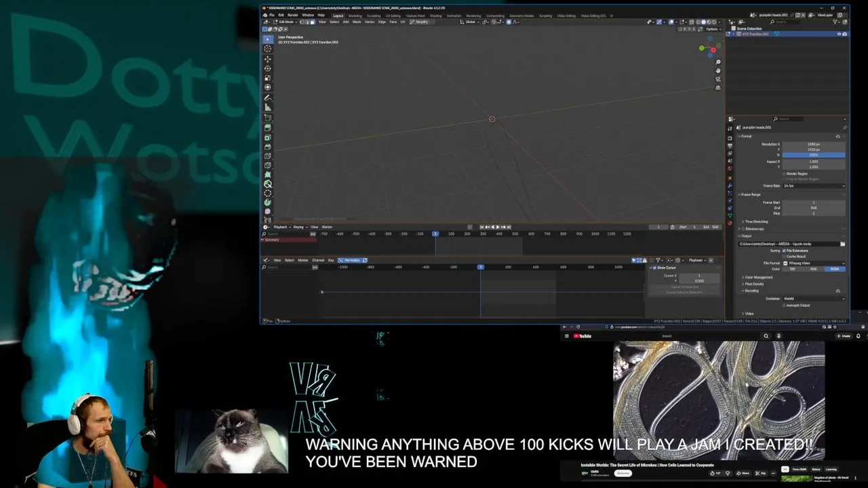The width and height of the screenshot is (868, 488).
Task: Click the viewport Options button
Action: pyautogui.click(x=712, y=29)
